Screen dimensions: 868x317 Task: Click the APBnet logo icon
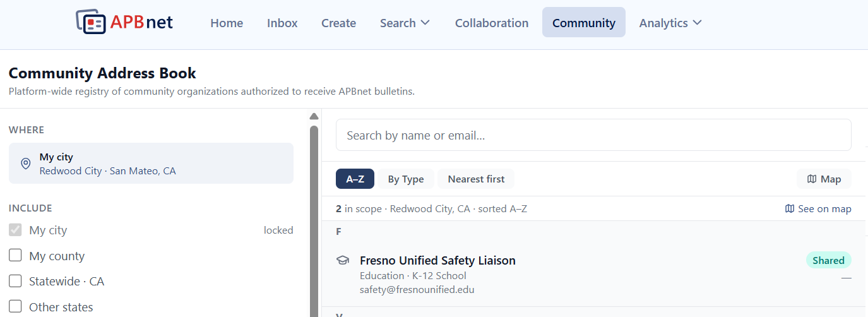[91, 21]
